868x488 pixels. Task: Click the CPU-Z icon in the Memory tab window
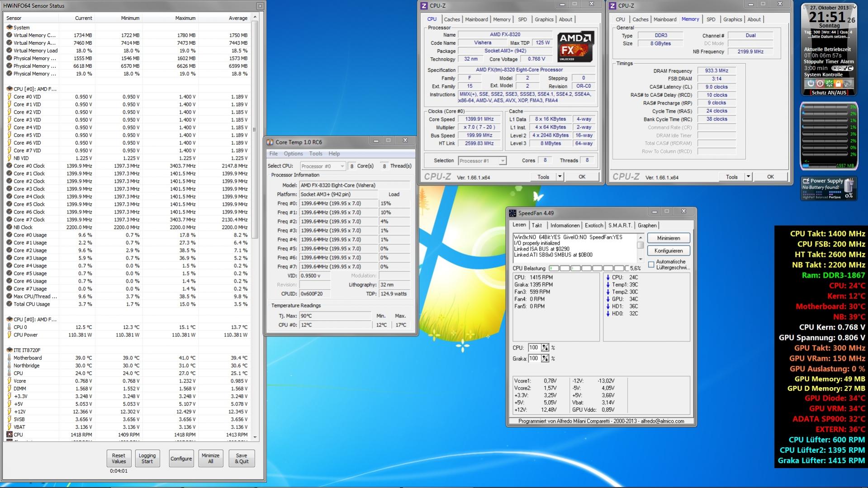612,6
